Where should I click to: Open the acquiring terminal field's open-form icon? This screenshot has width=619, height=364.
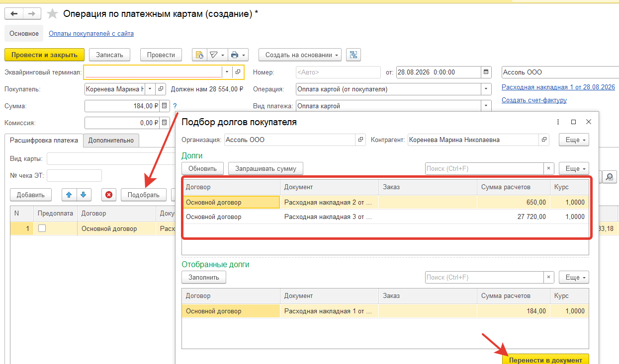[238, 72]
